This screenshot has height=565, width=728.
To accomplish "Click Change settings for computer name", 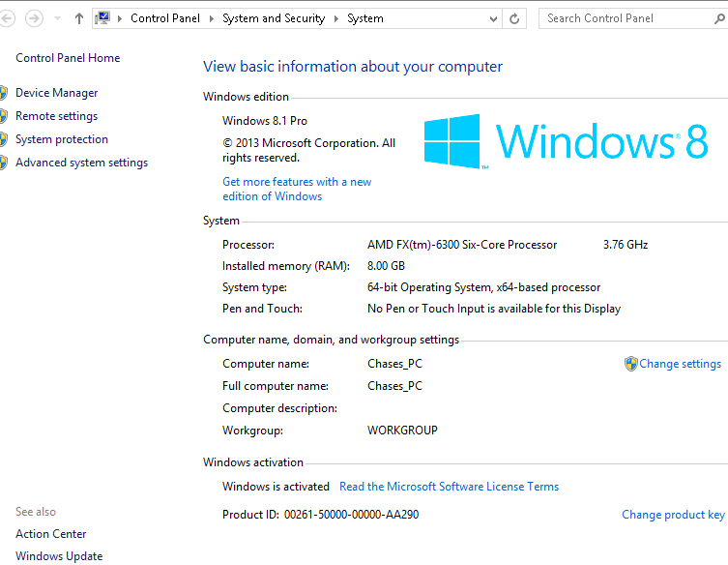I will [681, 364].
